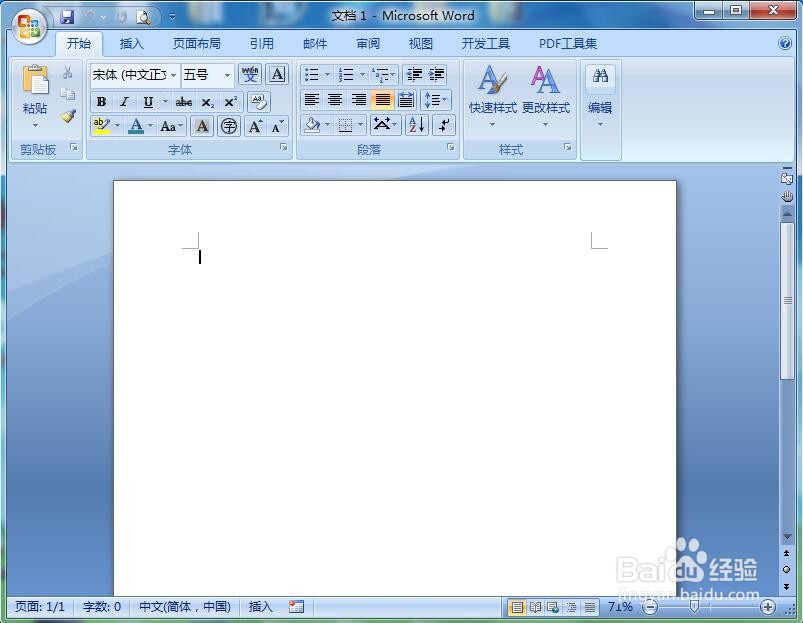Expand bullets list dropdown arrow

(327, 75)
